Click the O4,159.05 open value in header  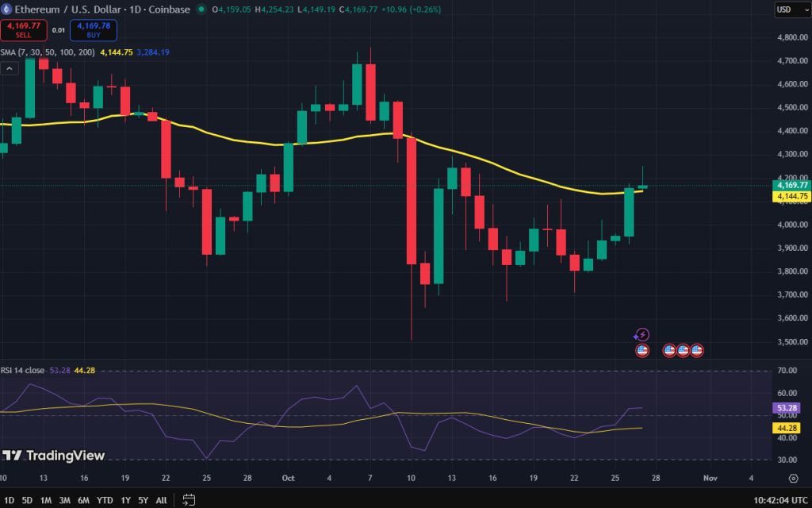click(232, 10)
